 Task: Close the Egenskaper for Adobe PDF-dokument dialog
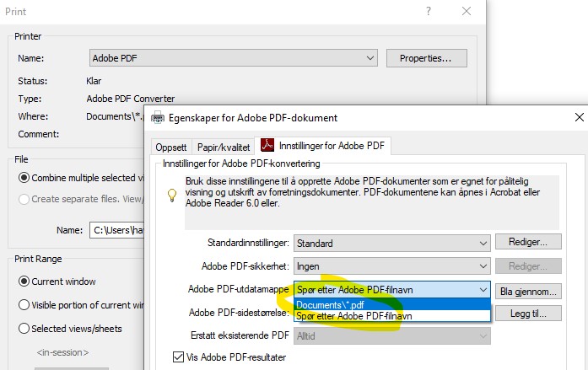point(579,117)
